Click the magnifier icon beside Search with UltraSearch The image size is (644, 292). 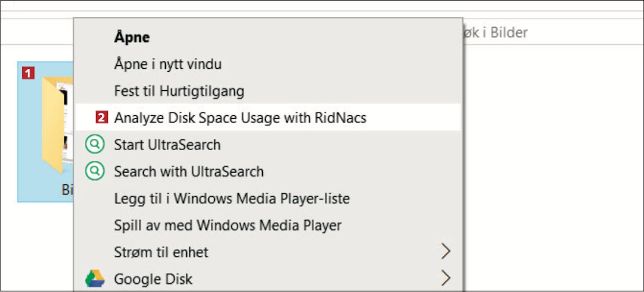94,171
